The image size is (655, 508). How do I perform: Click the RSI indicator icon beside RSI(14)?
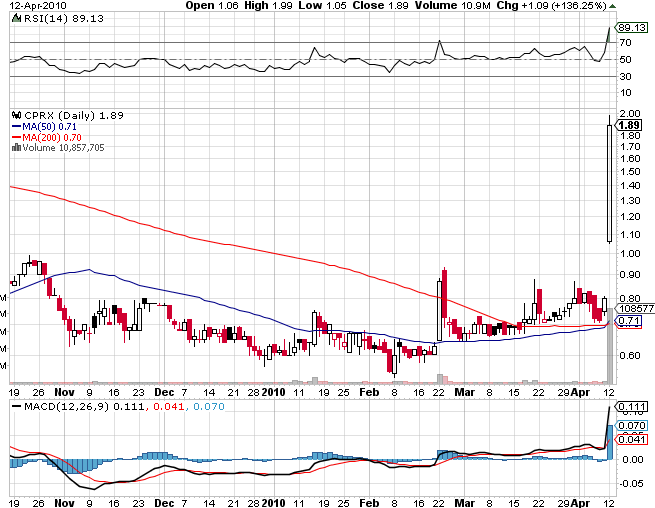pyautogui.click(x=16, y=18)
